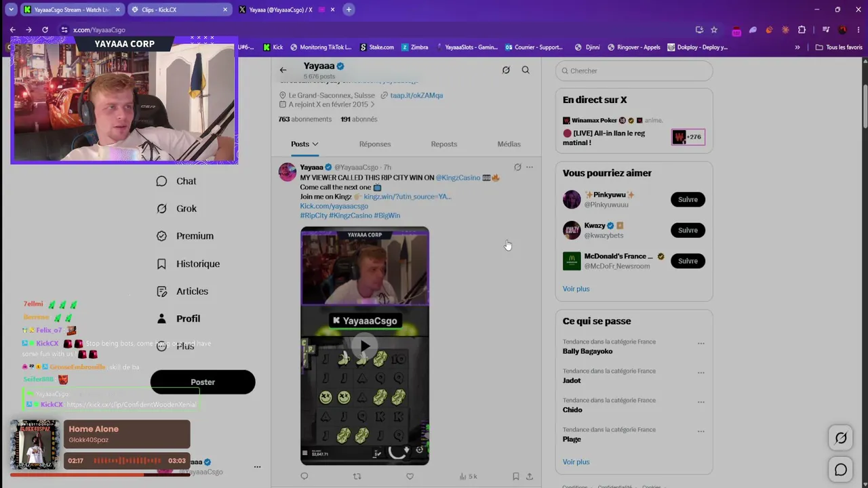The image size is (868, 488).
Task: Follow Kwazy with Suivre button
Action: pyautogui.click(x=688, y=230)
